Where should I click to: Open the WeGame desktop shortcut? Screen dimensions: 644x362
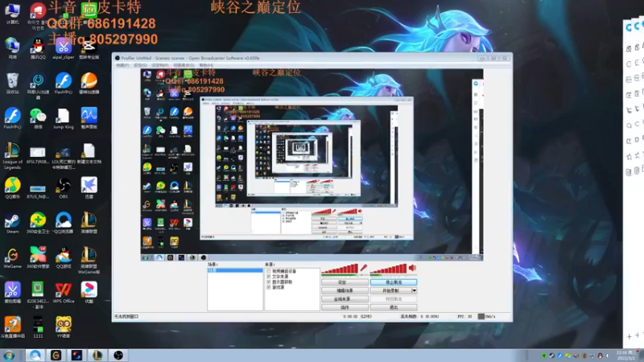coord(12,258)
